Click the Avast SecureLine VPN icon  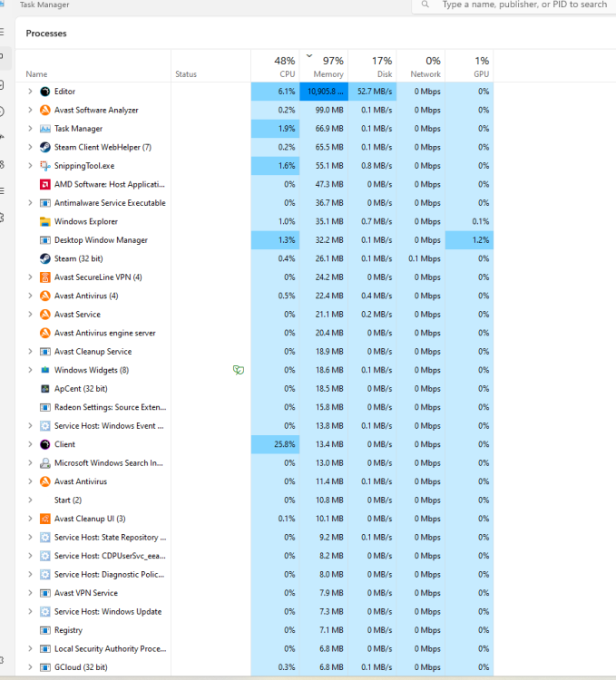[x=45, y=277]
